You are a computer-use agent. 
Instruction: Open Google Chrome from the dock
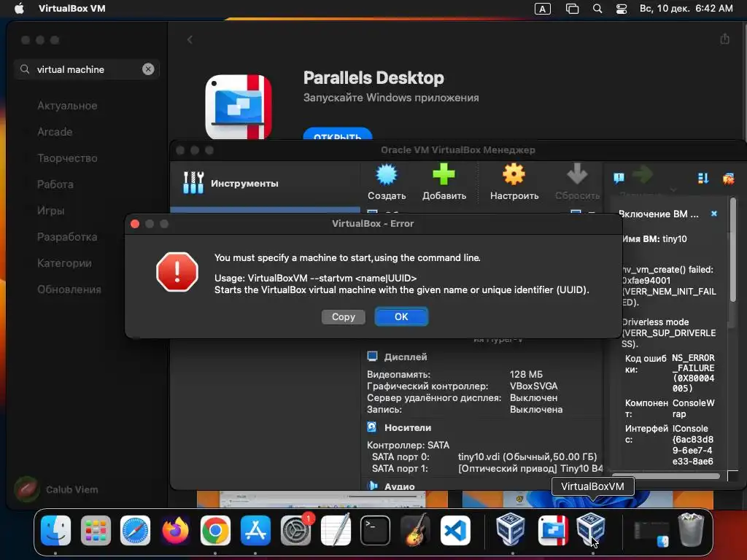(x=215, y=530)
